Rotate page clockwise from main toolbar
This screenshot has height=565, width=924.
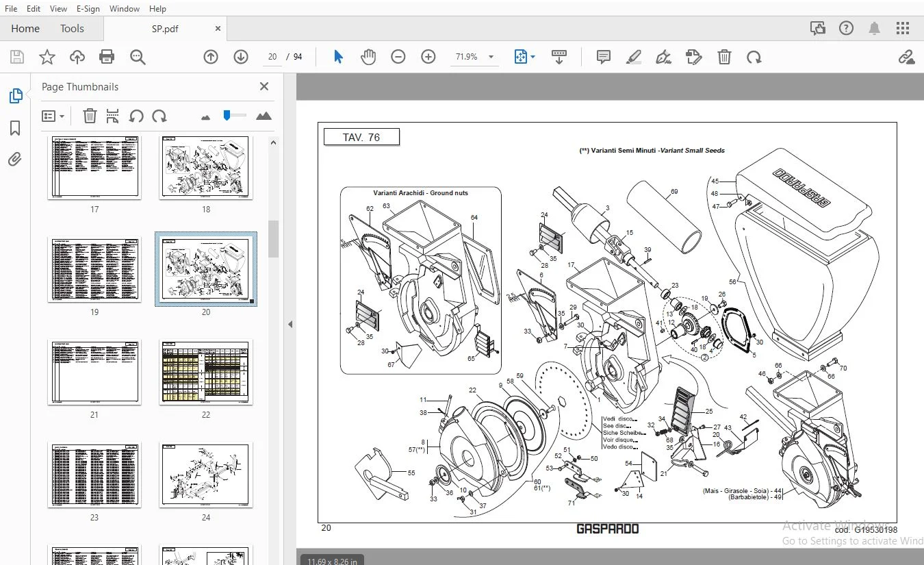pyautogui.click(x=754, y=57)
